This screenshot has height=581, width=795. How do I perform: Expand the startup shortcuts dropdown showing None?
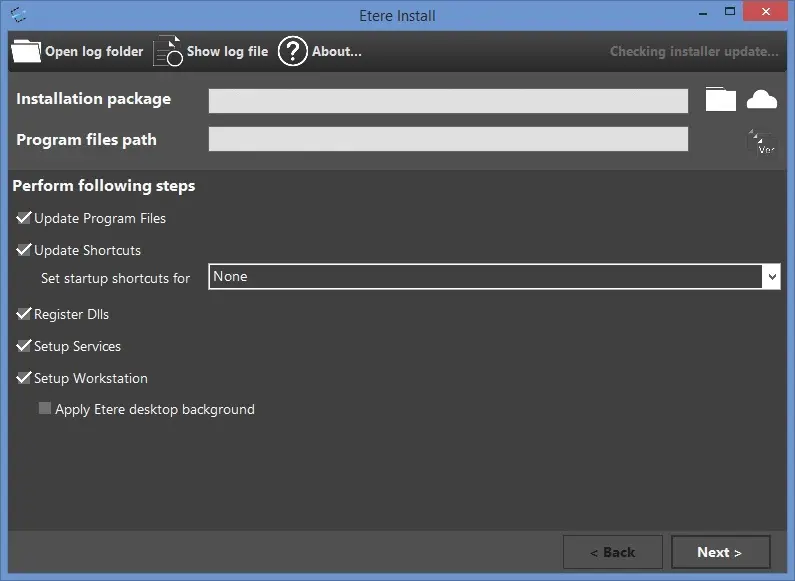770,277
